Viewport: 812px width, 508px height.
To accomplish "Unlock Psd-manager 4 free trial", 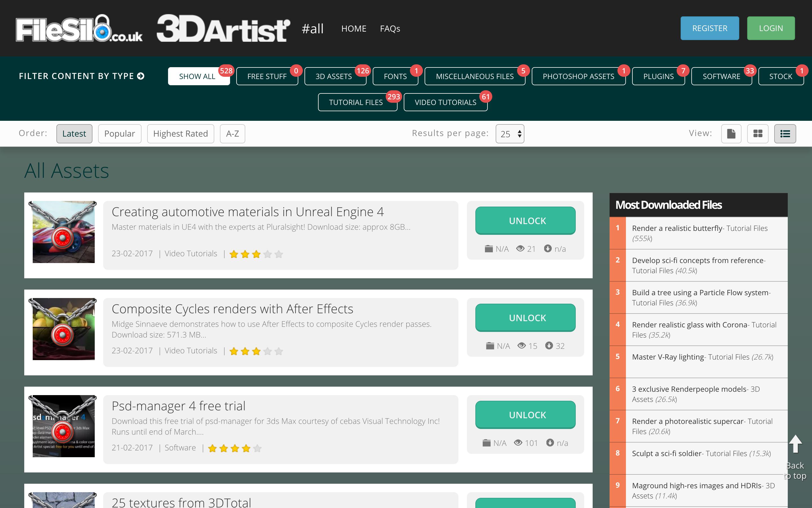I will [x=526, y=415].
